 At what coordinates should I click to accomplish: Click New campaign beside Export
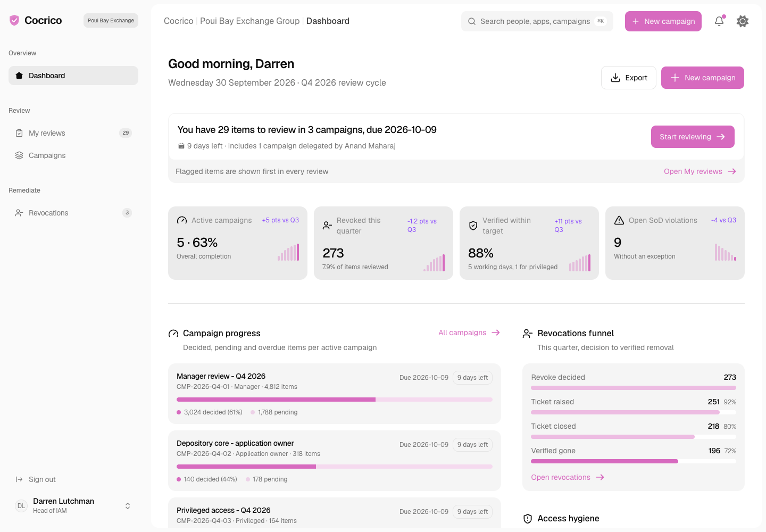(x=703, y=78)
